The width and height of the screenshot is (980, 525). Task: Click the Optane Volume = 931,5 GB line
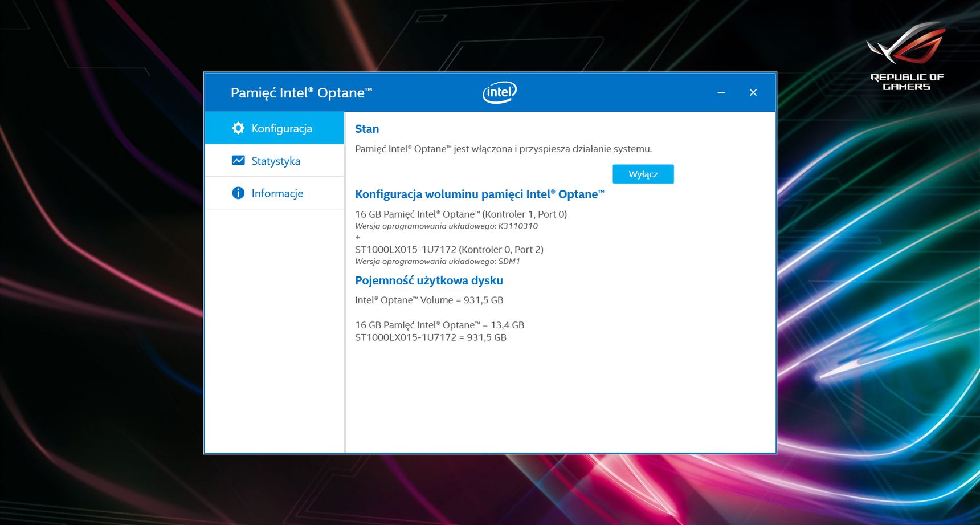pyautogui.click(x=429, y=300)
